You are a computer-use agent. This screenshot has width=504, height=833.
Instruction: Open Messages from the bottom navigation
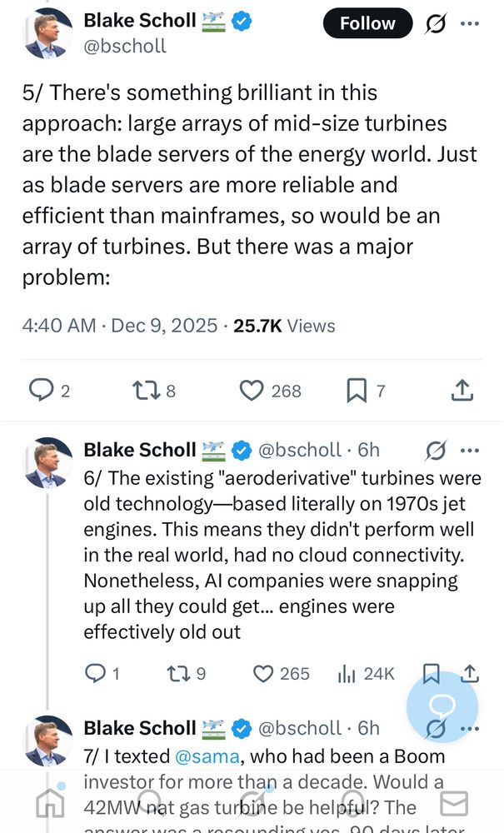pyautogui.click(x=454, y=806)
